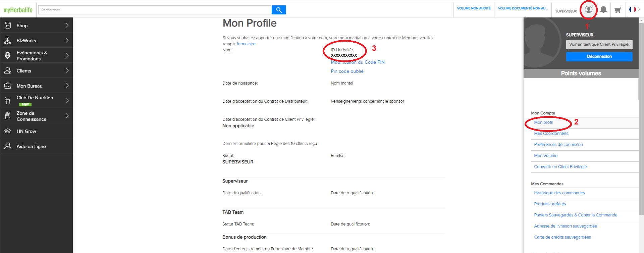644x253 pixels.
Task: Open the Shop menu item
Action: click(x=37, y=25)
